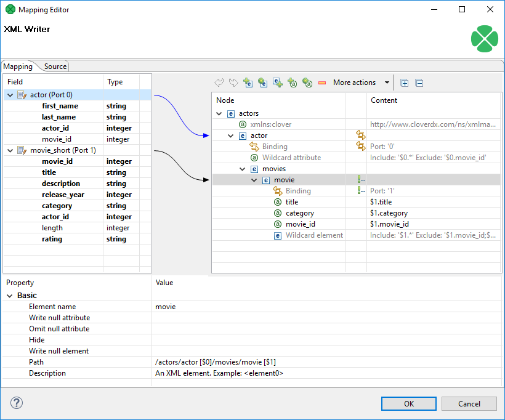The image size is (505, 420).
Task: Select the Mapping tab
Action: coord(18,67)
